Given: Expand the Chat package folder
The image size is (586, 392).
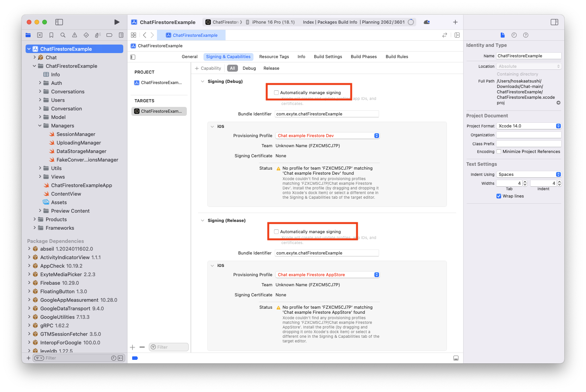Looking at the screenshot, I should [x=34, y=57].
